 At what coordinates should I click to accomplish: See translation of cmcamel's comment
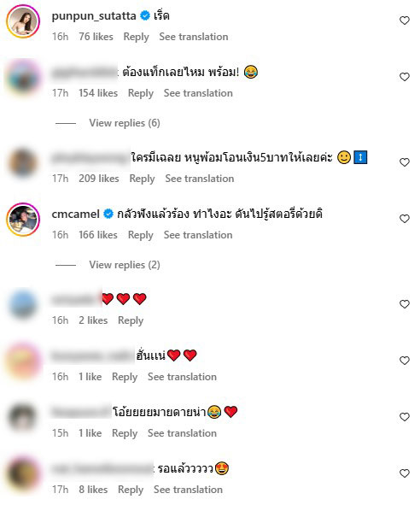pyautogui.click(x=198, y=235)
